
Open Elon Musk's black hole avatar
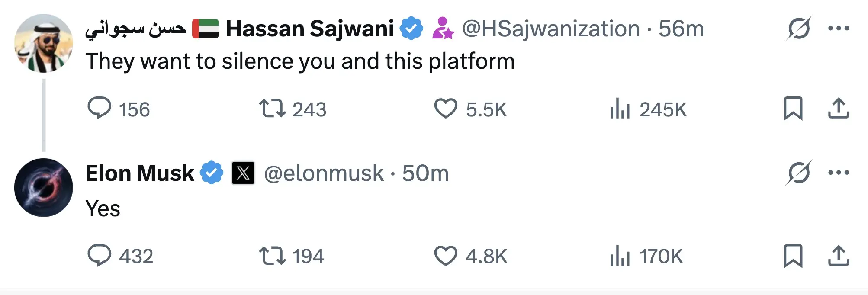(43, 187)
